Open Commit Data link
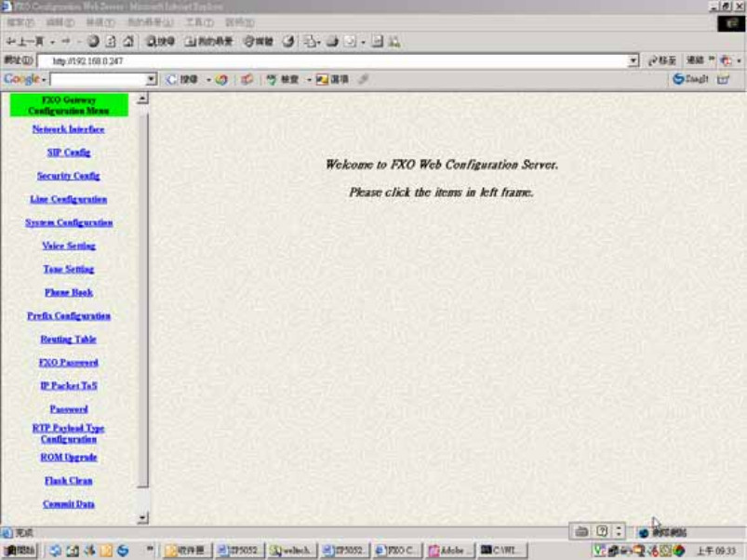This screenshot has width=747, height=560. [x=69, y=504]
